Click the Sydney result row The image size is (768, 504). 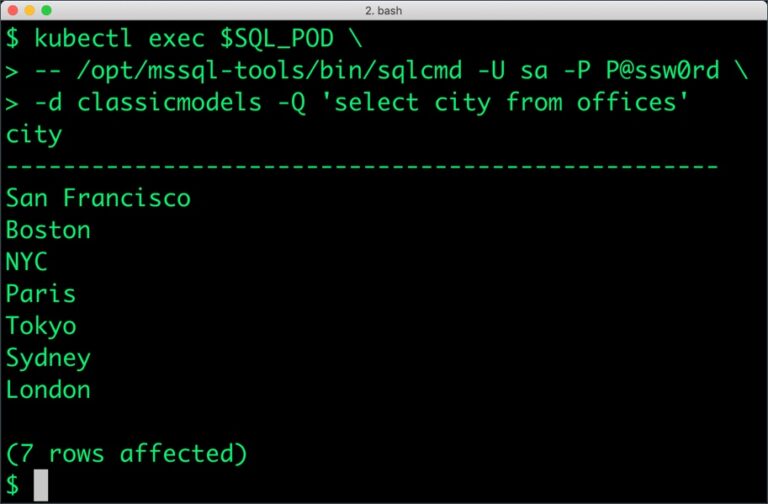point(48,358)
